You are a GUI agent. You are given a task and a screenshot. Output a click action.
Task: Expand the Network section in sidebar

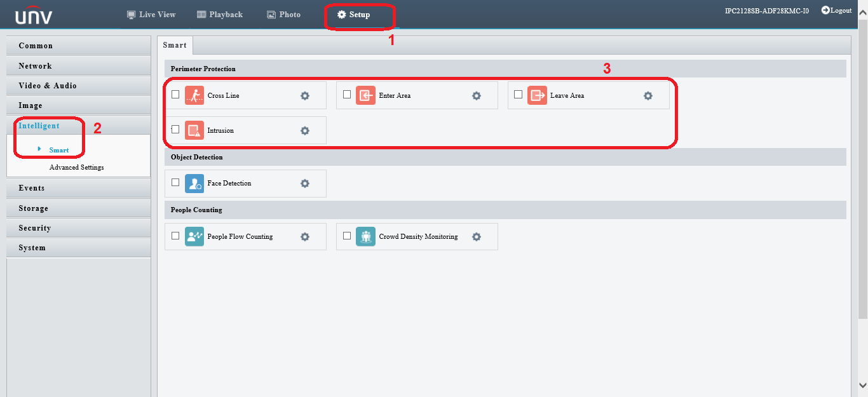coord(36,66)
